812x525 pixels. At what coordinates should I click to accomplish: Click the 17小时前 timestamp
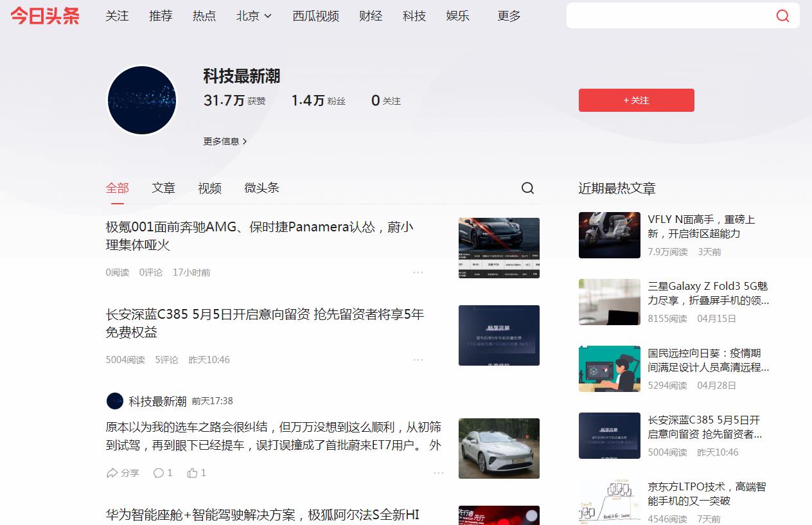coord(191,272)
